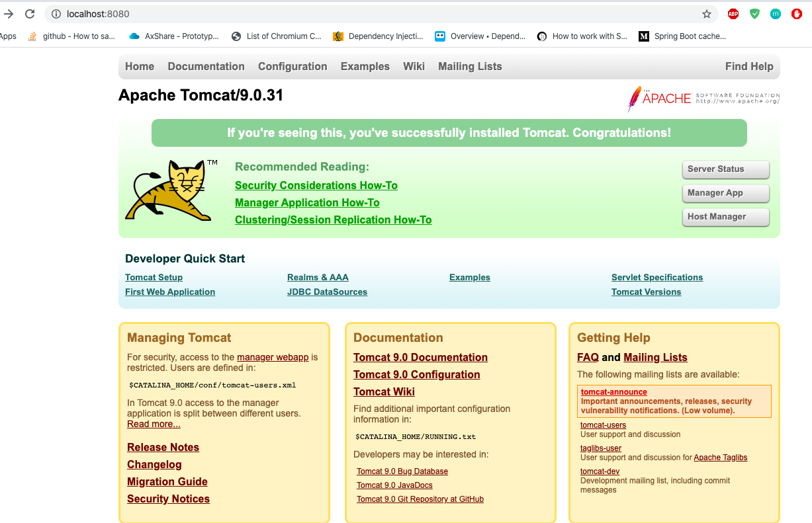812x523 pixels.
Task: Open the tomcat-dev mailing list link
Action: coord(600,471)
